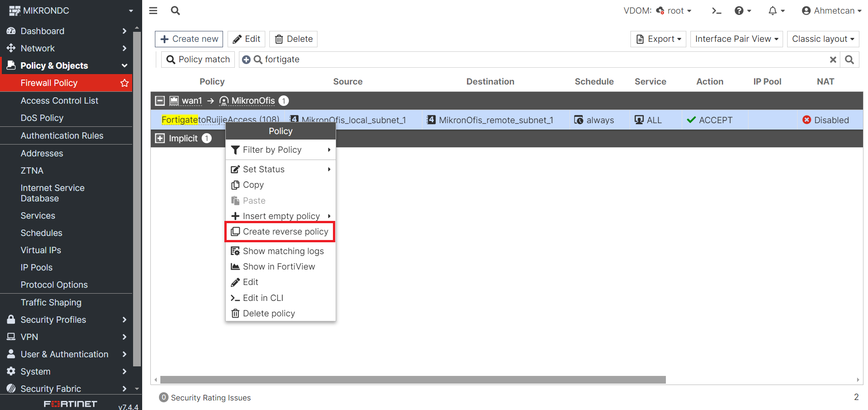The image size is (868, 410).
Task: Open the Ahmetcan user menu
Action: 831,10
